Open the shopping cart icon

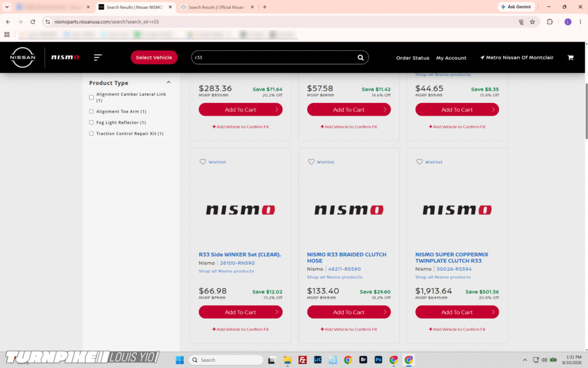pyautogui.click(x=570, y=57)
